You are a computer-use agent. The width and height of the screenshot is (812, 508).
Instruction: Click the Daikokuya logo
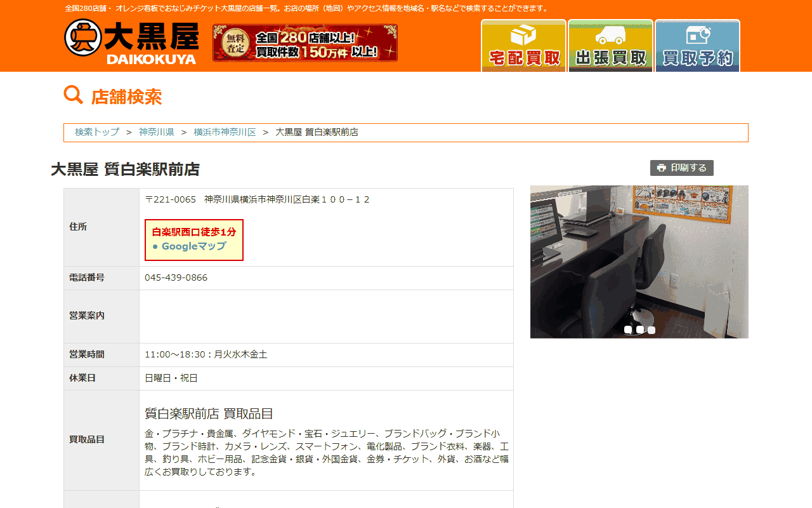pyautogui.click(x=131, y=42)
